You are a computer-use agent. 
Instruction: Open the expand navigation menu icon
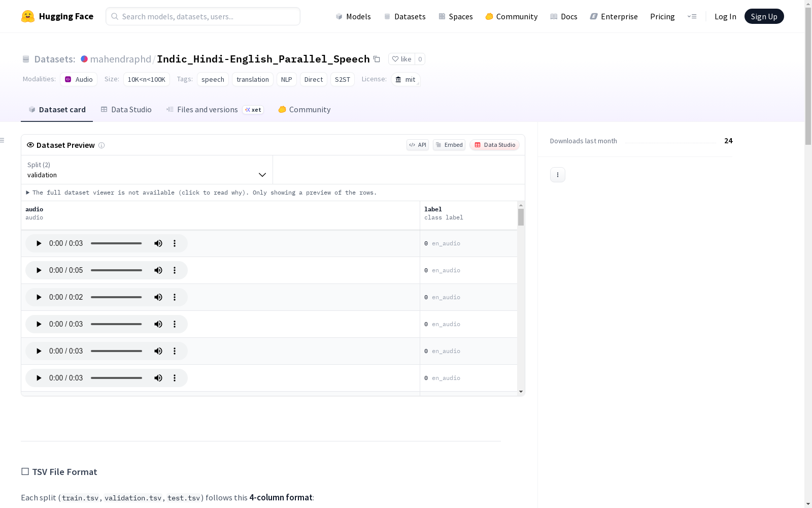pos(692,16)
